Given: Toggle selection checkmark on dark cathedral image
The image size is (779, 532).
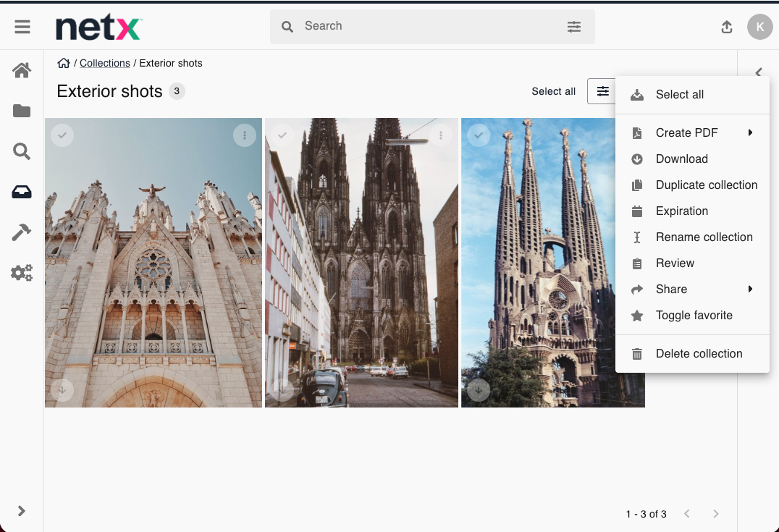Looking at the screenshot, I should (282, 135).
